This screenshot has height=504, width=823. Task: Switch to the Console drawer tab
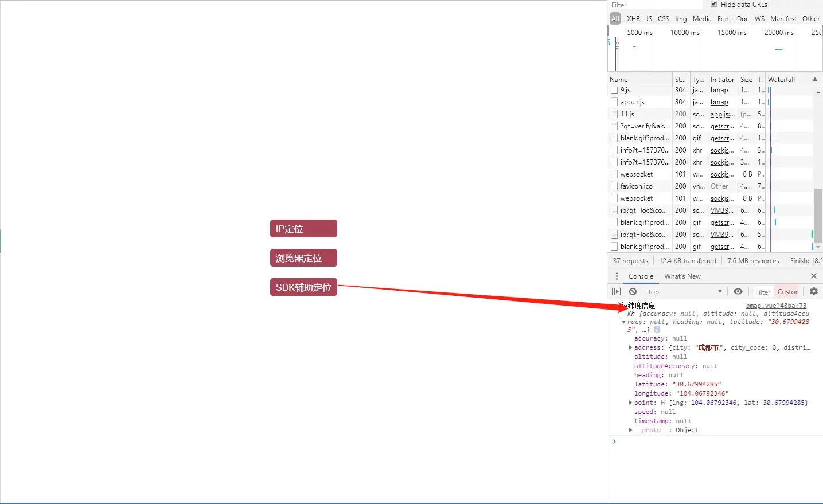coord(641,276)
